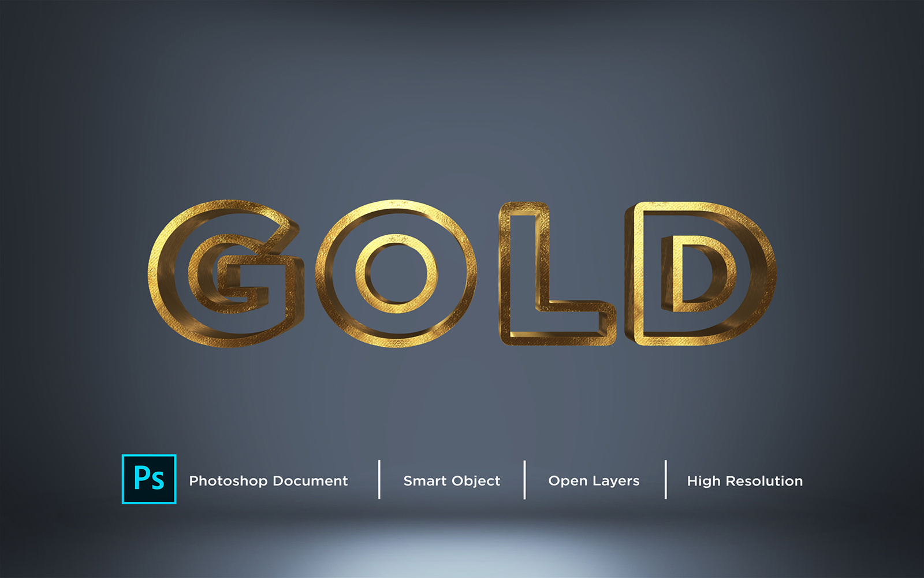Click the word Photoshop in the label
Screen dimensions: 924x578
(x=228, y=481)
